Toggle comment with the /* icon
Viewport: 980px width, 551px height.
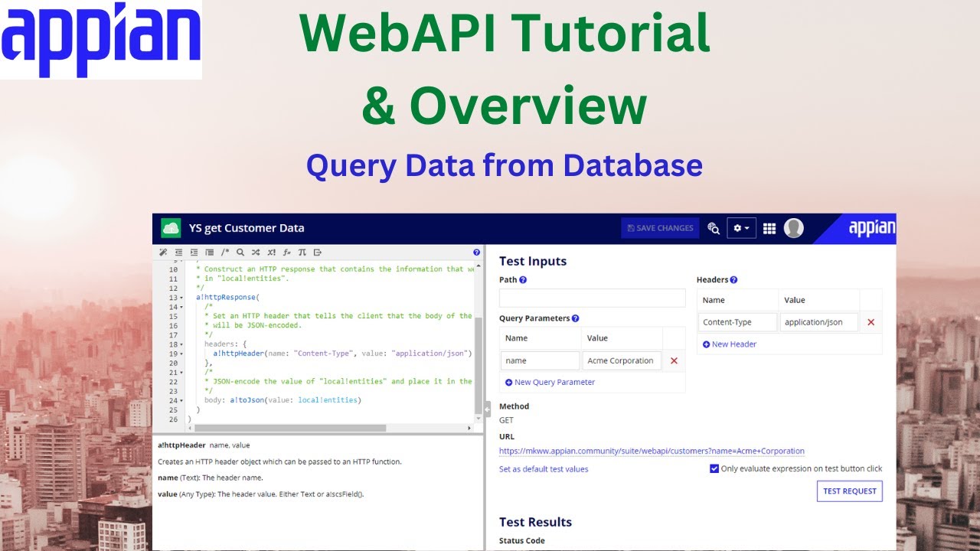[224, 252]
